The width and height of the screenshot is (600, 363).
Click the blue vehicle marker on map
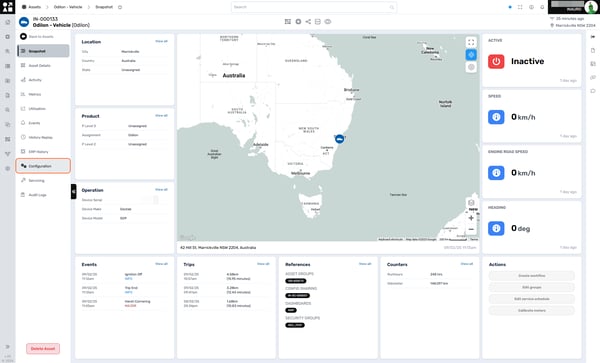(x=339, y=139)
